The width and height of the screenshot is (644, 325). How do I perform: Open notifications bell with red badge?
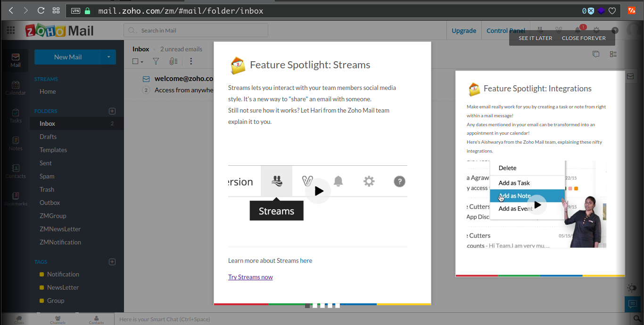click(x=578, y=30)
